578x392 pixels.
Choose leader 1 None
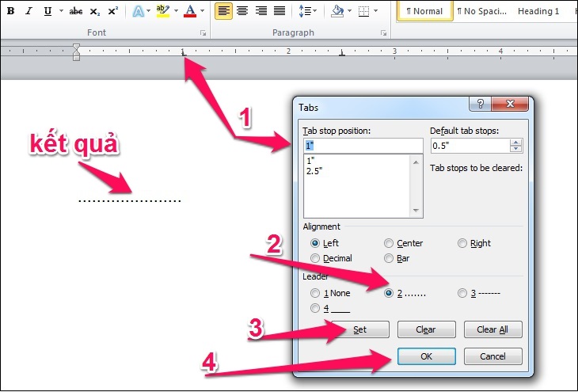(x=330, y=293)
